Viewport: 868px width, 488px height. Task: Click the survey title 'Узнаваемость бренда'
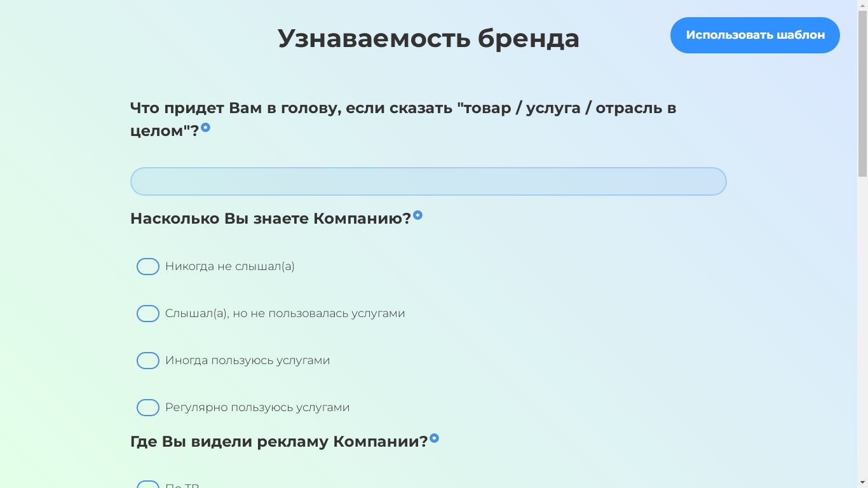point(428,37)
